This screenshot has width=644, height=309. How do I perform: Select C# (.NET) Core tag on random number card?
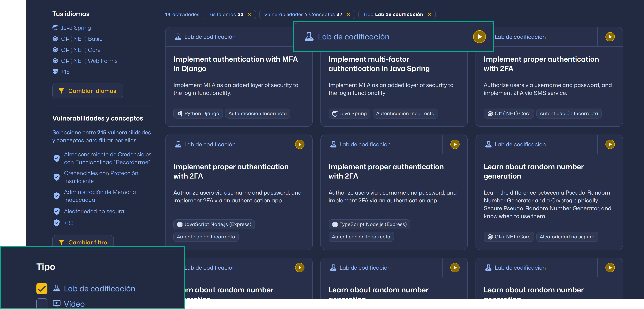509,237
